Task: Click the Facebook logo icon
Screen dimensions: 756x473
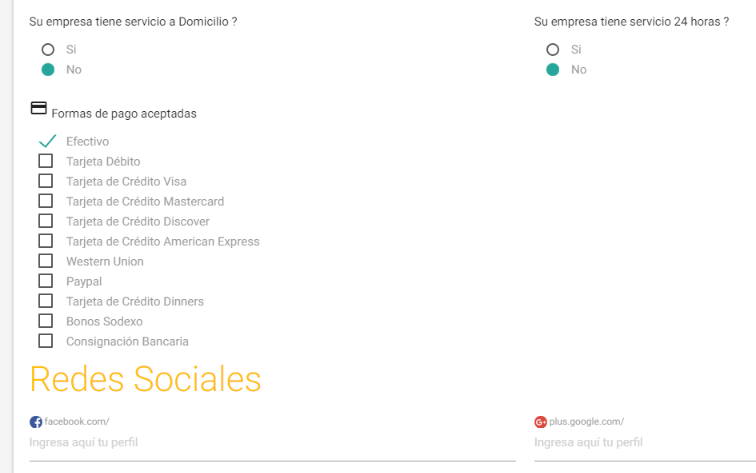Action: 36,422
